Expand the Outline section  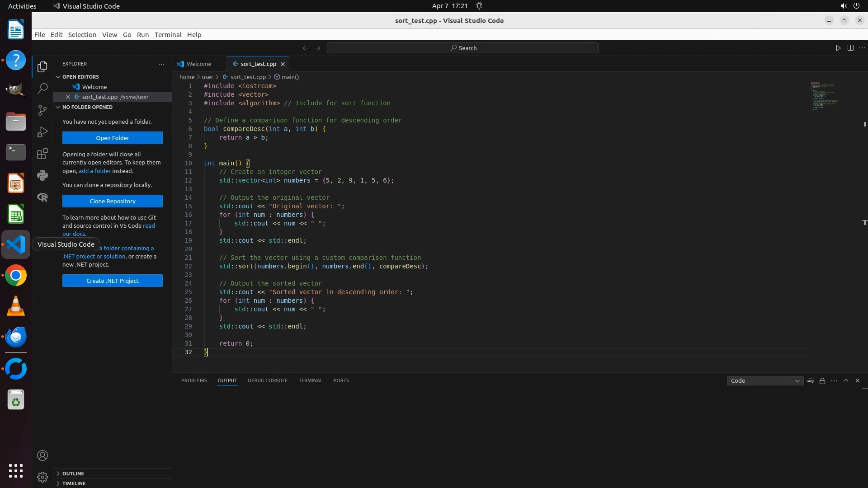73,474
